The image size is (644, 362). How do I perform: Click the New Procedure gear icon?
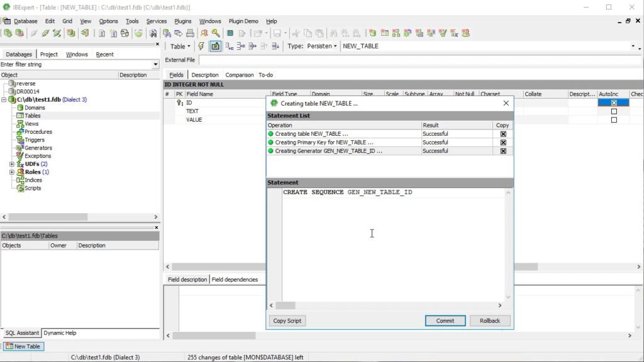[408, 33]
